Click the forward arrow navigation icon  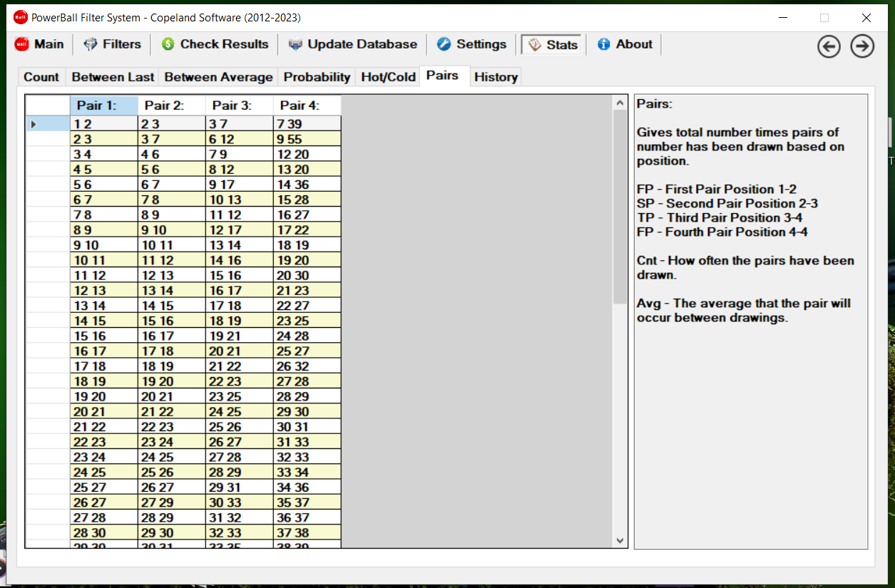[x=863, y=47]
